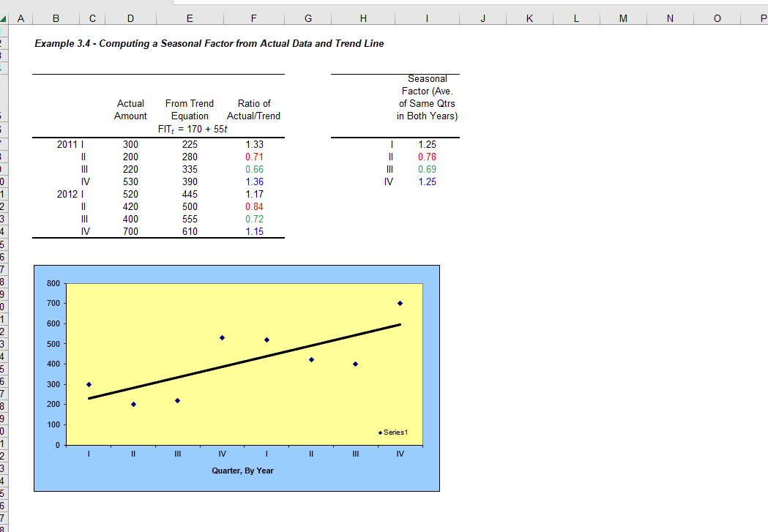Image resolution: width=768 pixels, height=532 pixels.
Task: Select blue ratio cell 1.36
Action: (254, 181)
